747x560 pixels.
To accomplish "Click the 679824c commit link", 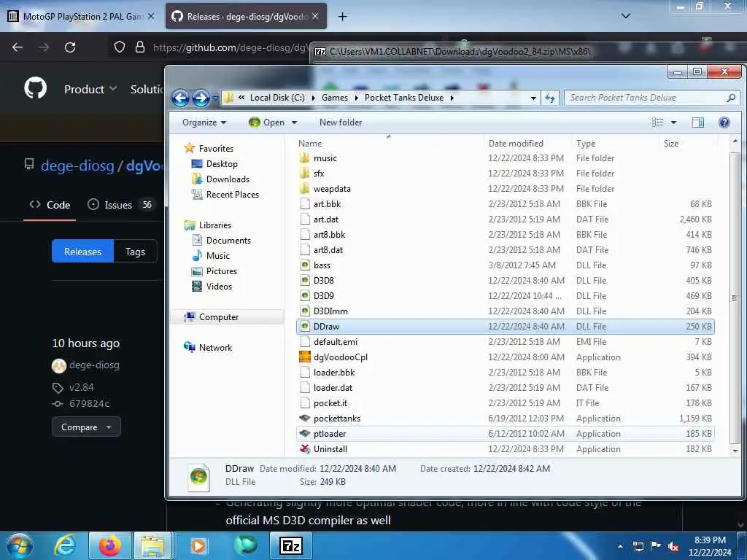I will [90, 404].
